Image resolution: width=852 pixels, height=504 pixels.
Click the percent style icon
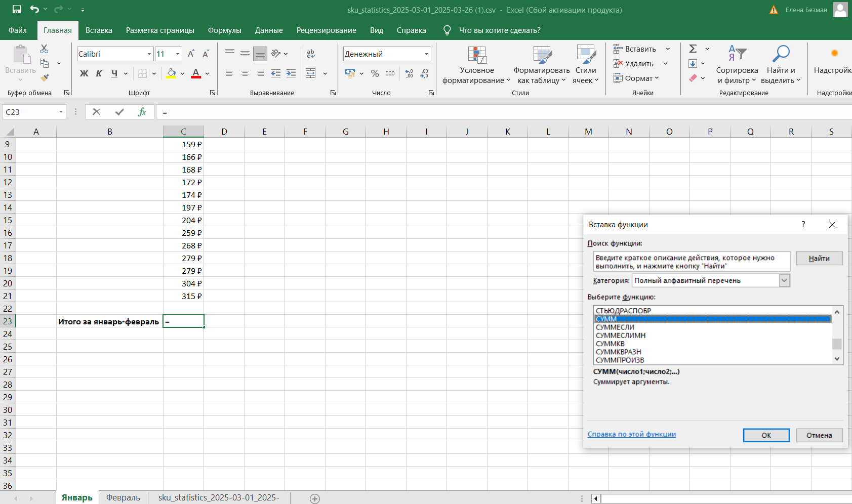(375, 73)
